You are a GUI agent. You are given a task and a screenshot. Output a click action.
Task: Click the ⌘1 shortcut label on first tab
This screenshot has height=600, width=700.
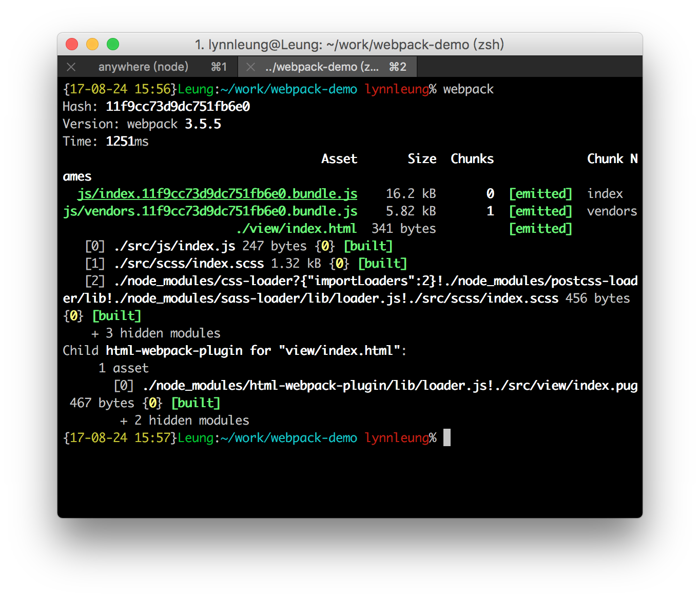[219, 67]
